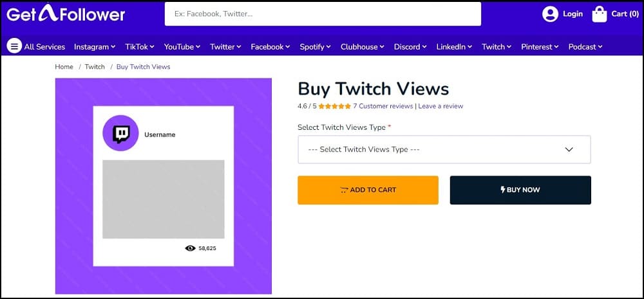This screenshot has width=644, height=299.
Task: Open the 7 Customer reviews link
Action: click(383, 106)
